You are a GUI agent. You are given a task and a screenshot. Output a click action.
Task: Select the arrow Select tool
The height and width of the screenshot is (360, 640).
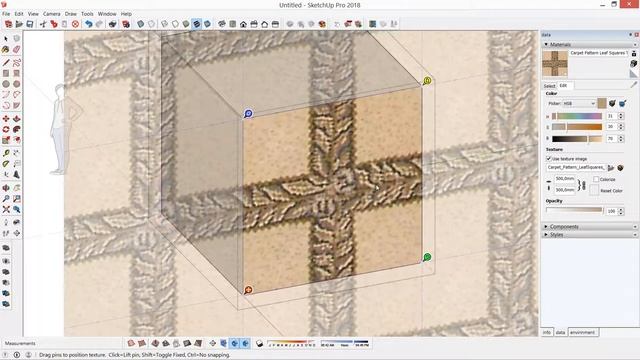point(6,38)
